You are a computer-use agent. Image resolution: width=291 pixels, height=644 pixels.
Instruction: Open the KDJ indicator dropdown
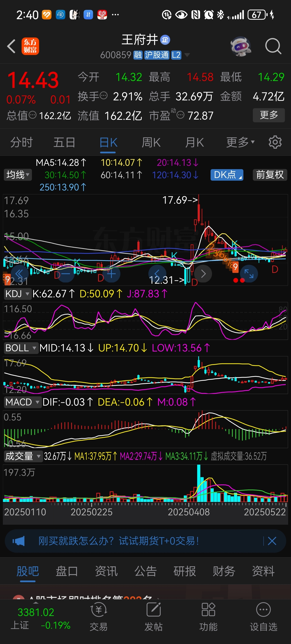point(17,294)
